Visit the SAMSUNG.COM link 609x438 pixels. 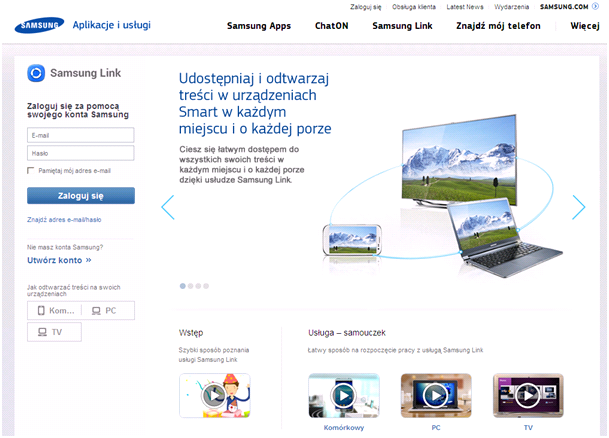point(564,7)
